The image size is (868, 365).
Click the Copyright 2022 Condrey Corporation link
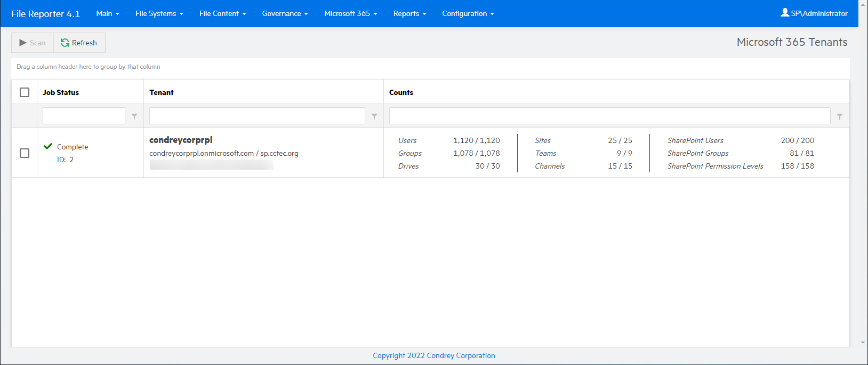tap(433, 355)
